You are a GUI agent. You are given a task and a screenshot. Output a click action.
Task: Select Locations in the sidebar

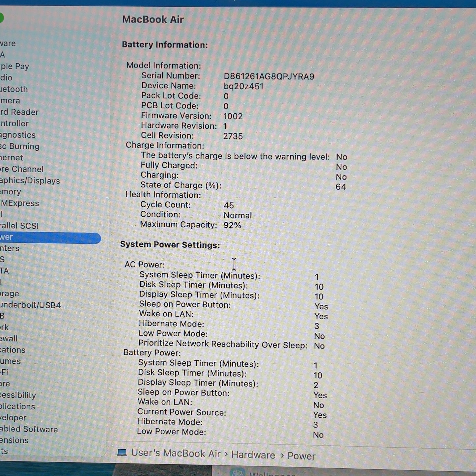click(13, 350)
